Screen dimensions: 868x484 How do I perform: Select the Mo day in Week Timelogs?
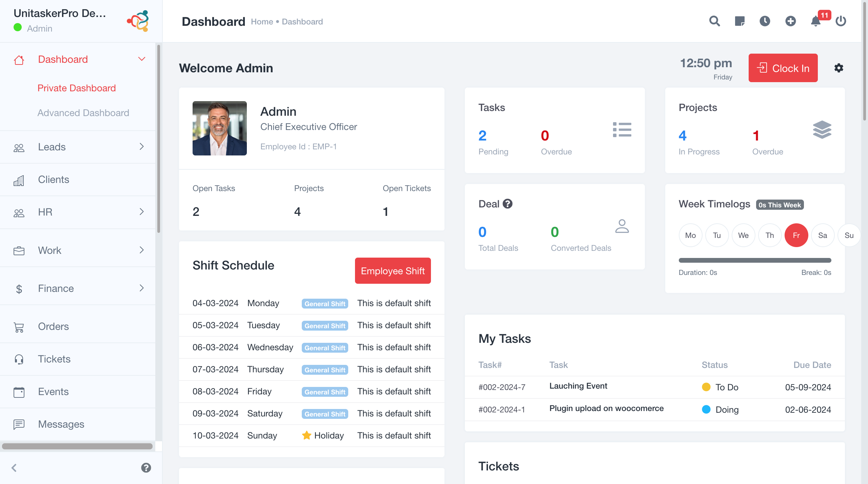click(690, 235)
